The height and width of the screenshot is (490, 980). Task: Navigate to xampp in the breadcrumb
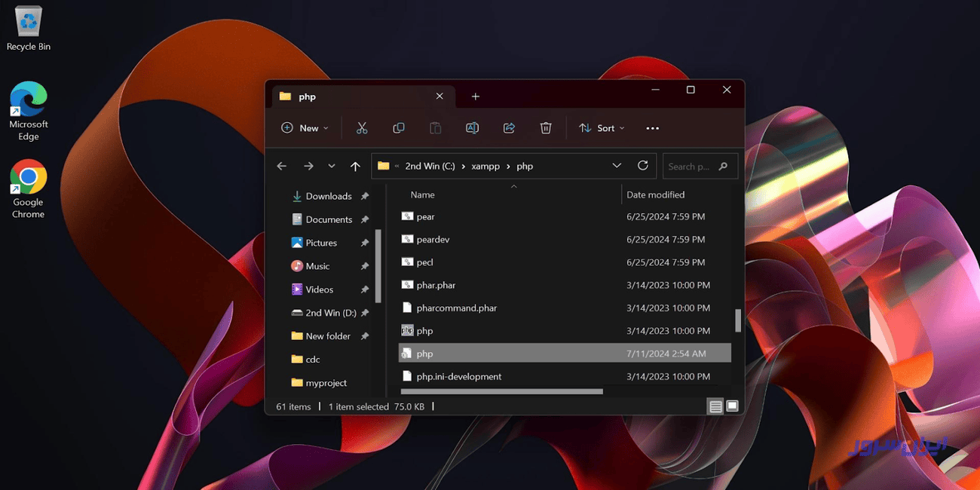[x=485, y=167]
